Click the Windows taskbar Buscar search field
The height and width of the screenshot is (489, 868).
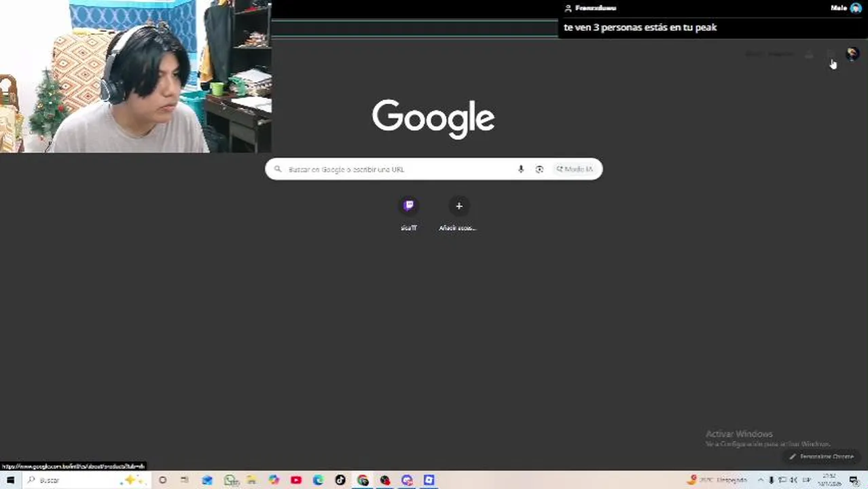(86, 480)
